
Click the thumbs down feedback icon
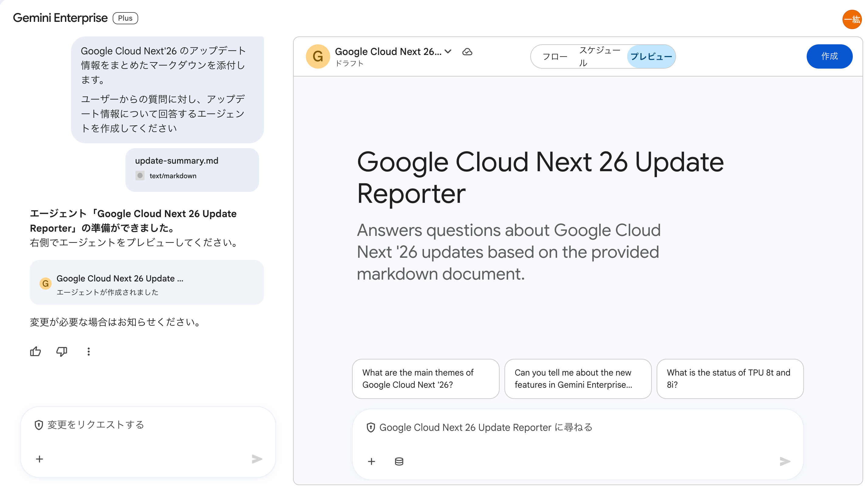pos(62,352)
